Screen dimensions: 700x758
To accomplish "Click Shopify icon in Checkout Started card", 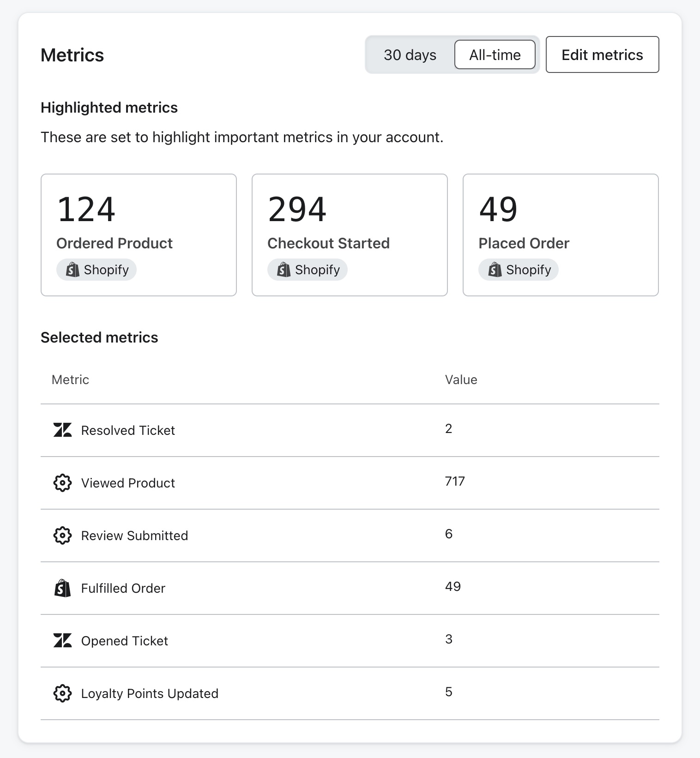I will point(284,270).
